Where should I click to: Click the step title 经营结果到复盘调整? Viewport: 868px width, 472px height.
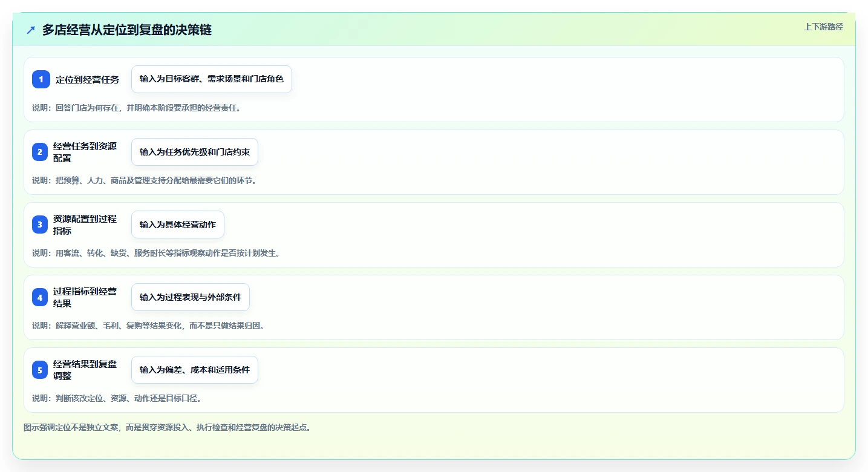point(85,370)
